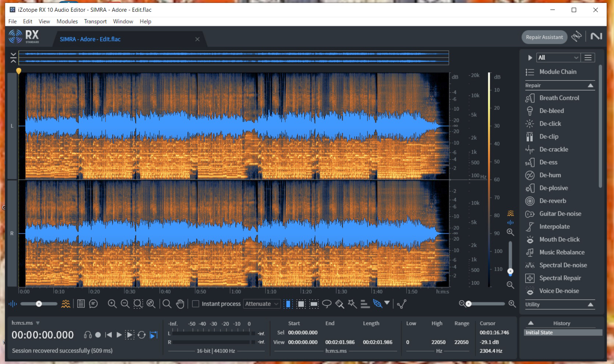Open the Guitar De-noise module
This screenshot has width=614, height=364.
[x=560, y=213]
